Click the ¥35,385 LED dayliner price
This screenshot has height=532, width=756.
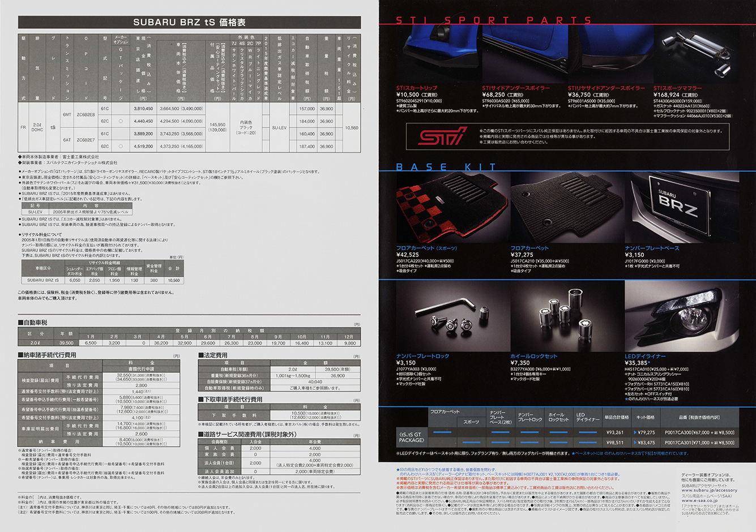[x=636, y=363]
